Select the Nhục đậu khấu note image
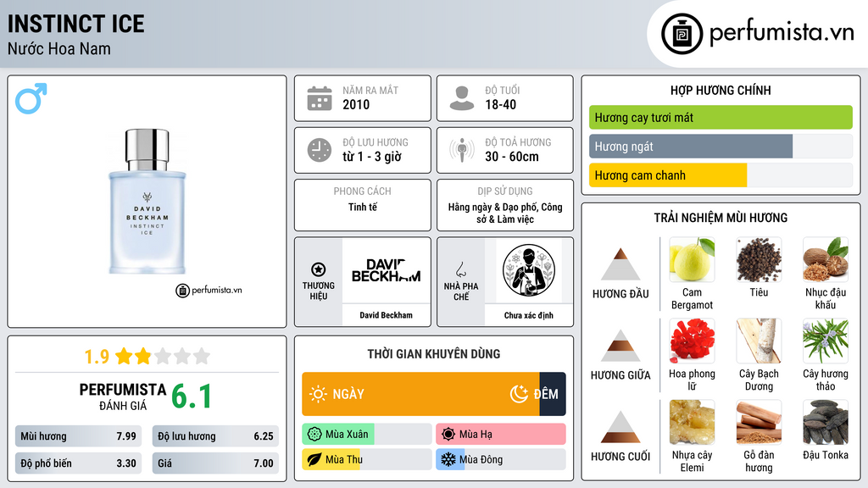The image size is (868, 488). pos(826,260)
